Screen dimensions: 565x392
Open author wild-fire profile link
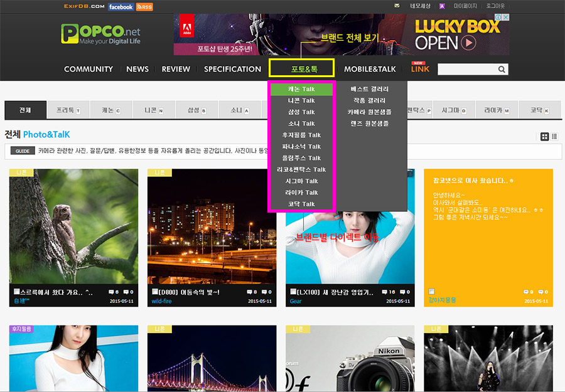tap(161, 301)
